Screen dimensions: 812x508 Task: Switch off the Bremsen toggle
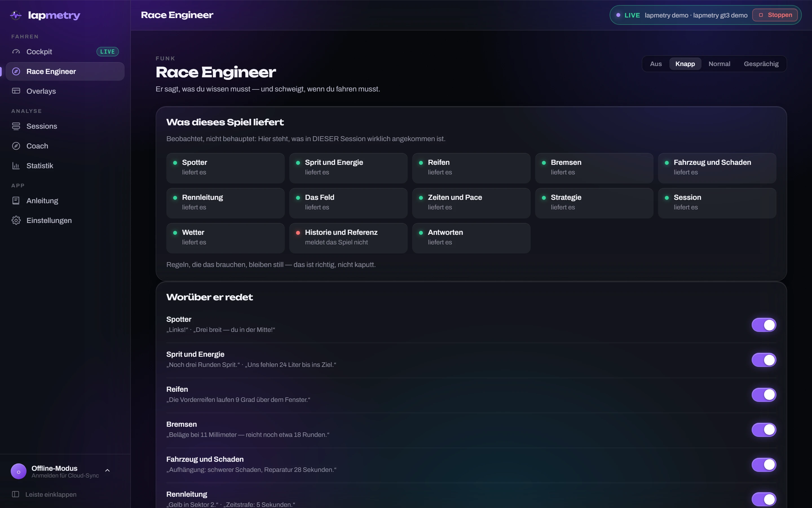(x=764, y=430)
